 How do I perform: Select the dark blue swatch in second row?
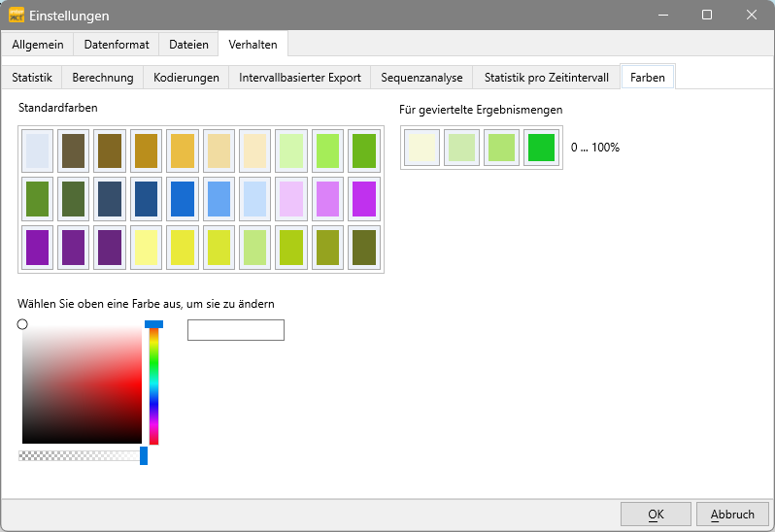coord(146,199)
